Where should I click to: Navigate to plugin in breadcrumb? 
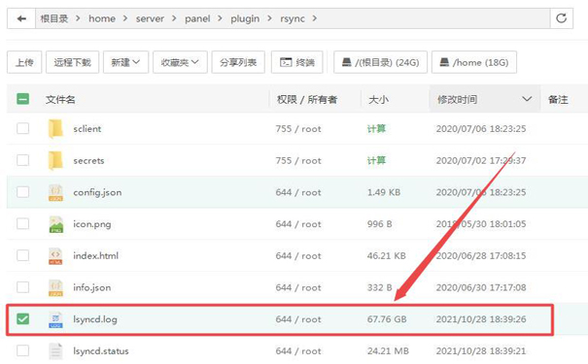click(245, 18)
